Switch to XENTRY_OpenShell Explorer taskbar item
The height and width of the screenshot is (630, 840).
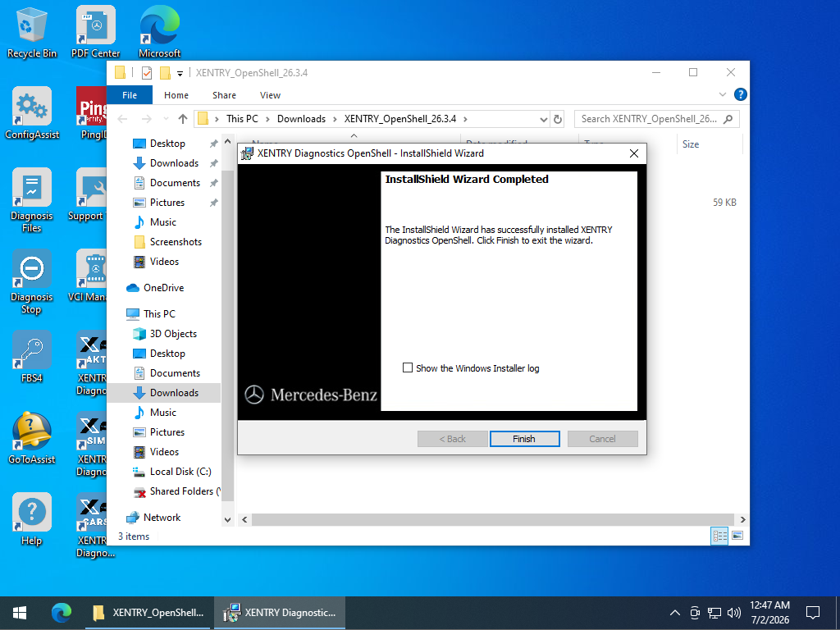(149, 613)
